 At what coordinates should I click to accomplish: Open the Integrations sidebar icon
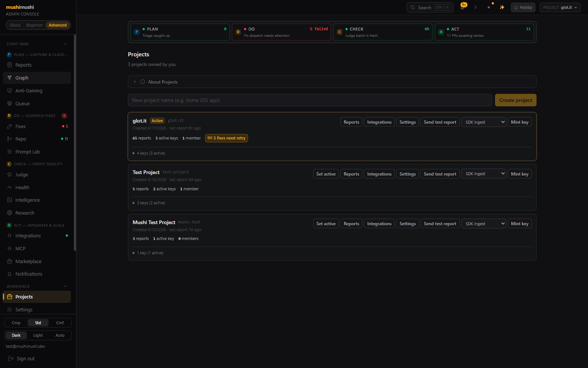(10, 236)
